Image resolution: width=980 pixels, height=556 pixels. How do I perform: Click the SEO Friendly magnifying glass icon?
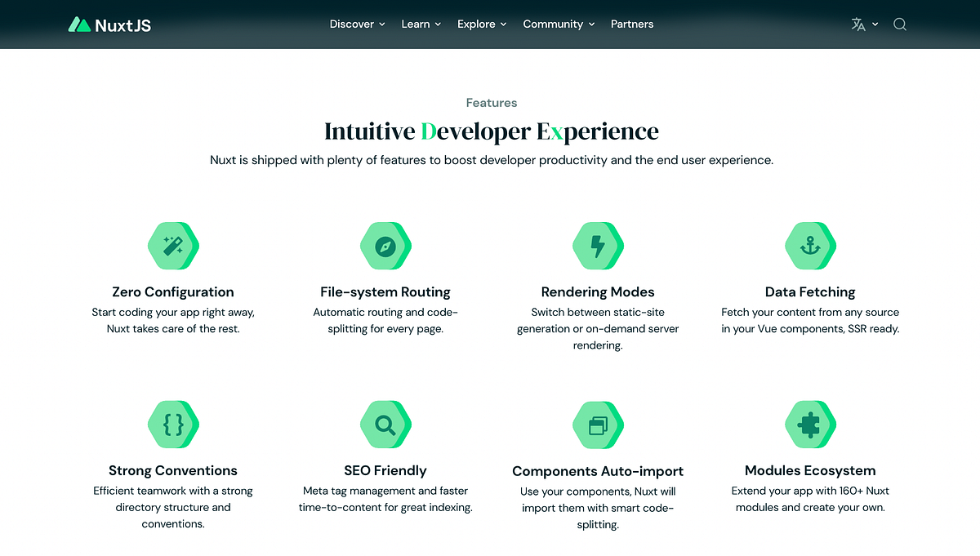pyautogui.click(x=385, y=425)
